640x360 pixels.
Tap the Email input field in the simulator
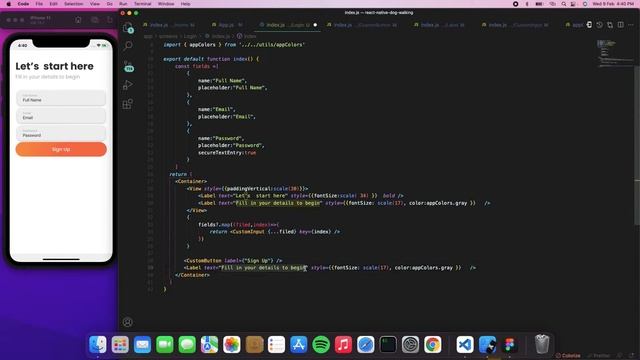coord(61,116)
